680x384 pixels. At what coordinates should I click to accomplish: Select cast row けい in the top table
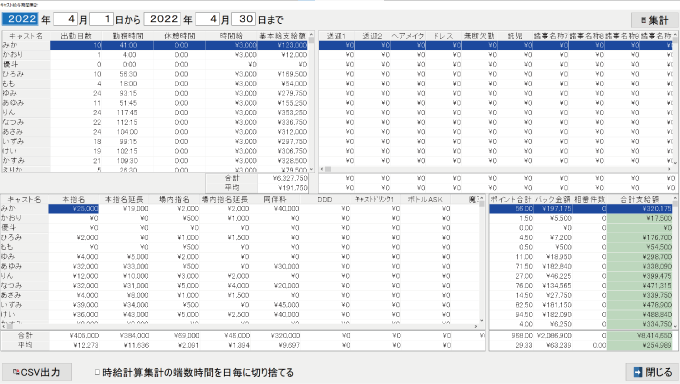[155, 151]
